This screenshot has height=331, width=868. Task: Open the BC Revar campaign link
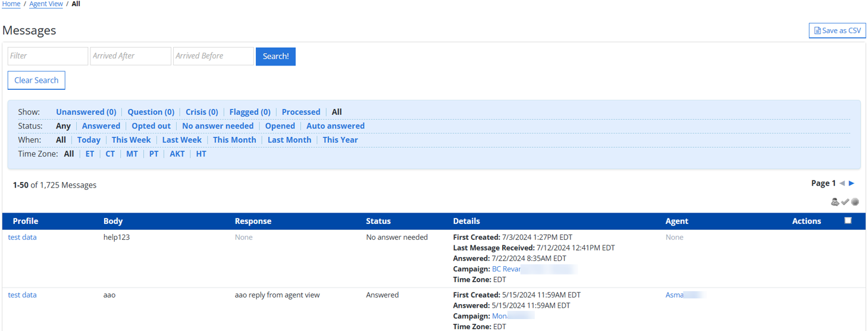coord(506,269)
